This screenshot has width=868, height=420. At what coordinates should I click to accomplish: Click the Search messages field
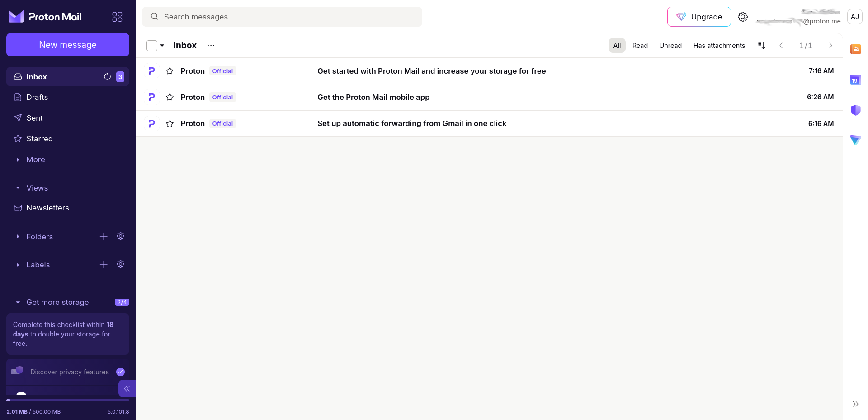(x=282, y=17)
